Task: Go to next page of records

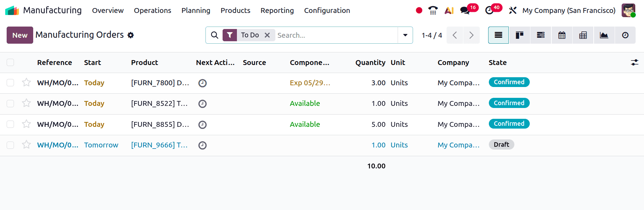Action: point(471,35)
